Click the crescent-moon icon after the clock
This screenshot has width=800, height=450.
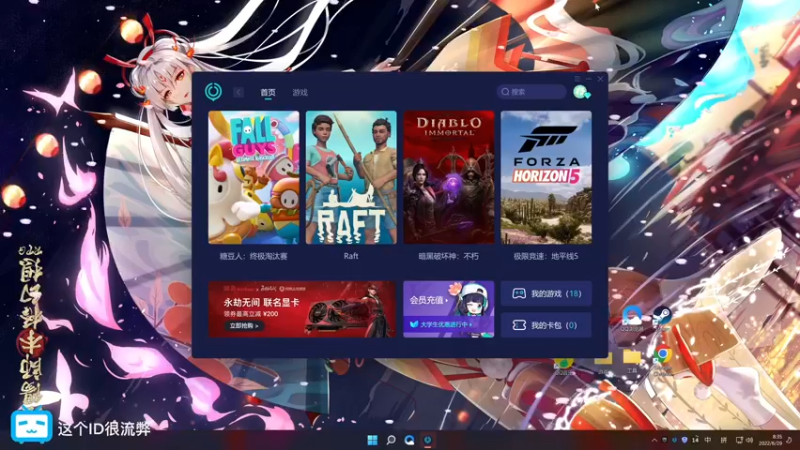pyautogui.click(x=790, y=440)
